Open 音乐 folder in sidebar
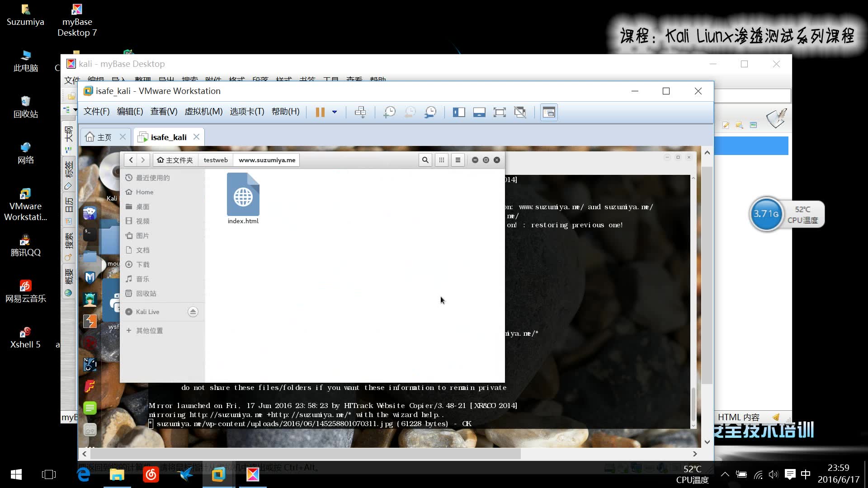Image resolution: width=868 pixels, height=488 pixels. pos(162,279)
